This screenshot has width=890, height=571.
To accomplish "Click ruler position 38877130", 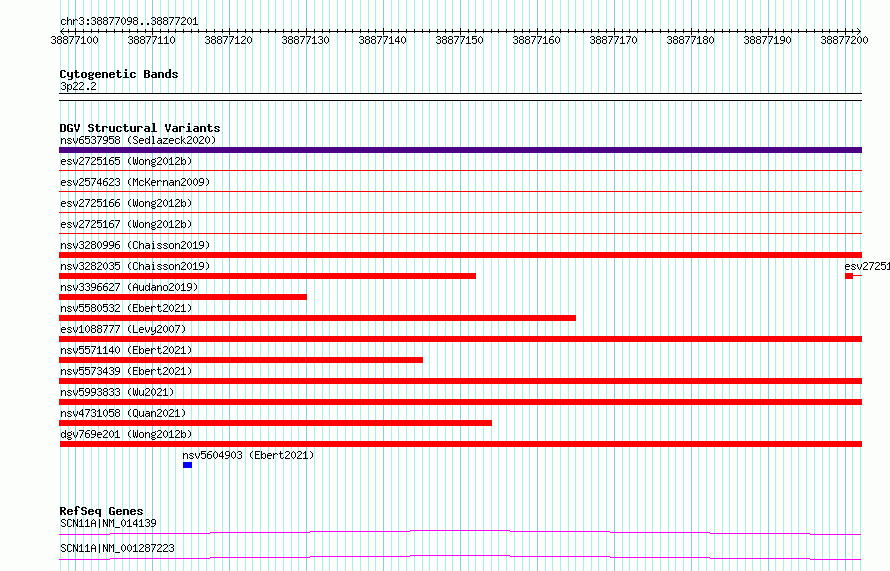I will pyautogui.click(x=305, y=40).
